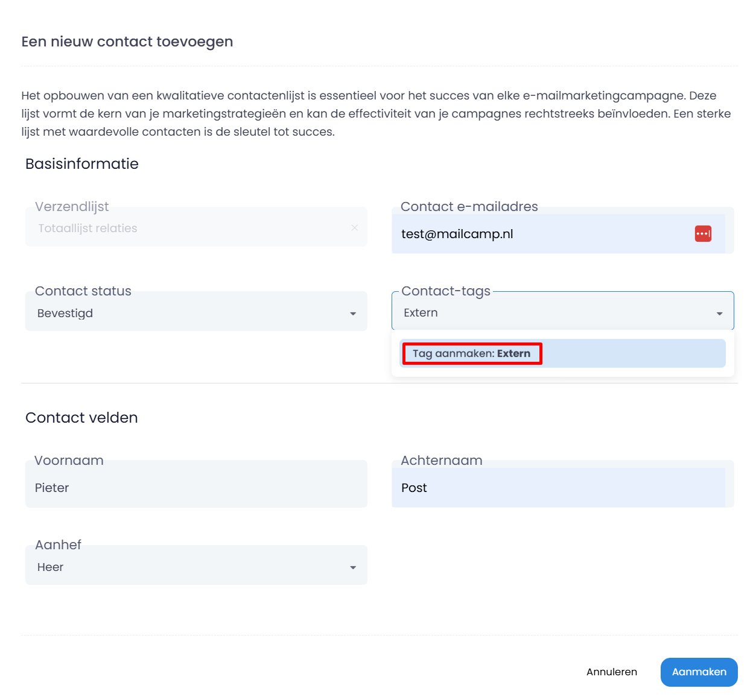Click the blue Aanmaken button
The height and width of the screenshot is (700, 756).
pos(699,672)
